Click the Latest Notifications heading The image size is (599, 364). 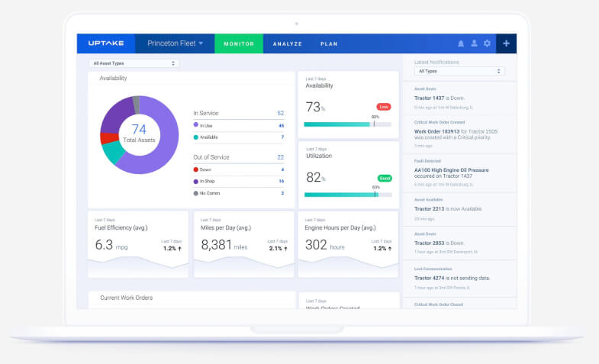tap(436, 62)
